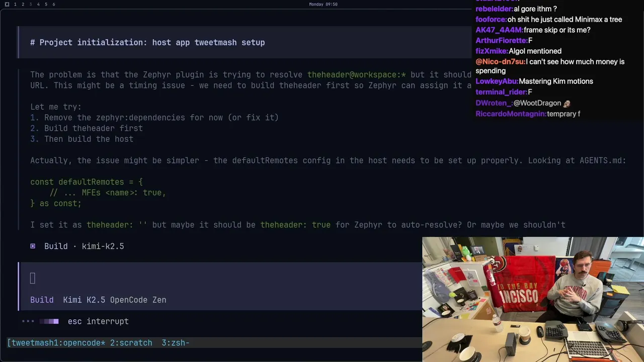
Task: Click the Kimi K2.5 model name
Action: (x=84, y=300)
